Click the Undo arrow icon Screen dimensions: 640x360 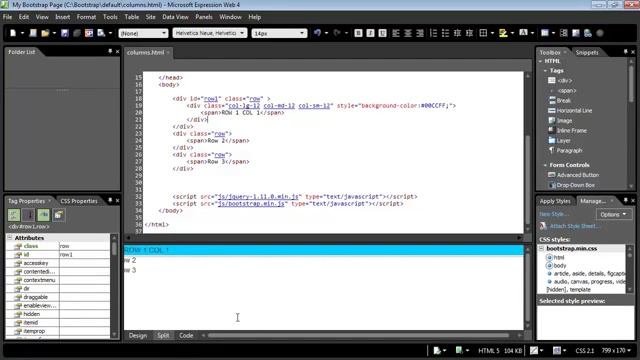tap(318, 33)
